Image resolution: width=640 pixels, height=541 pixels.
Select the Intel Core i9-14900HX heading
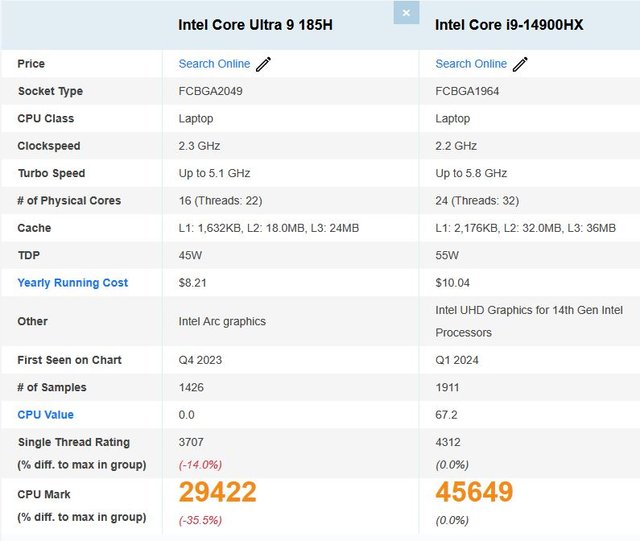509,25
